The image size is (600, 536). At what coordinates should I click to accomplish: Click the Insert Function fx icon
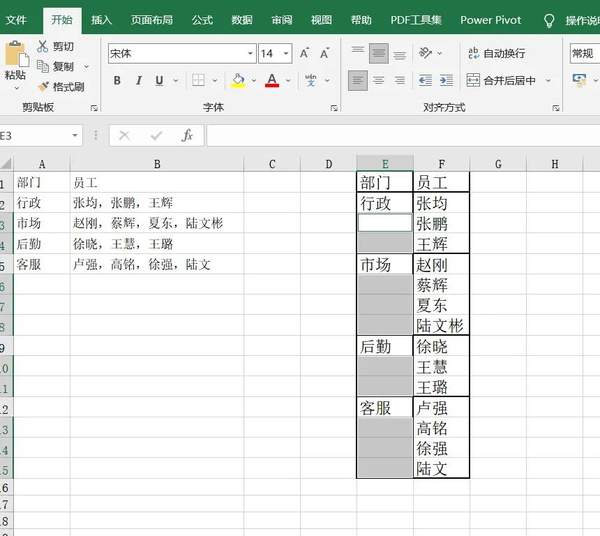coord(187,135)
